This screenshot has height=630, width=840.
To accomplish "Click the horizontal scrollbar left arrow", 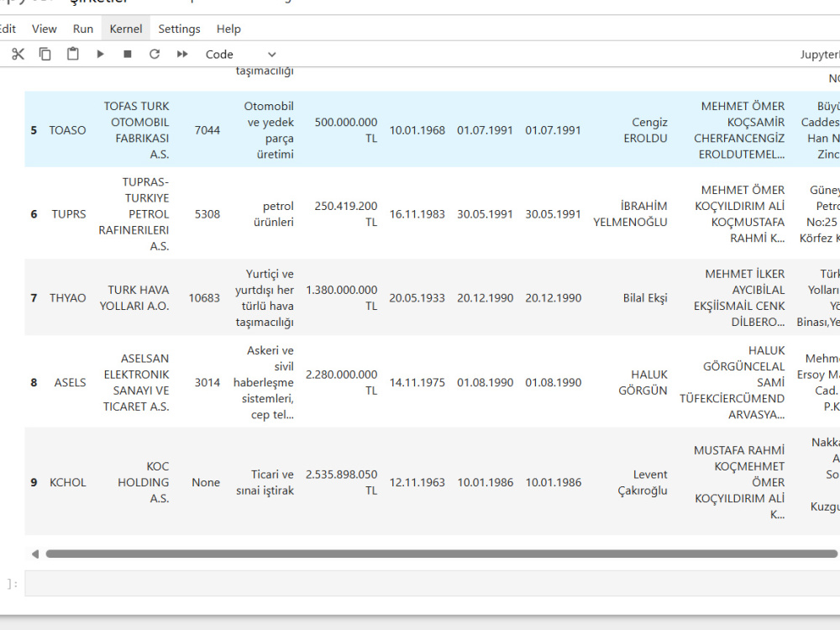I will [34, 554].
